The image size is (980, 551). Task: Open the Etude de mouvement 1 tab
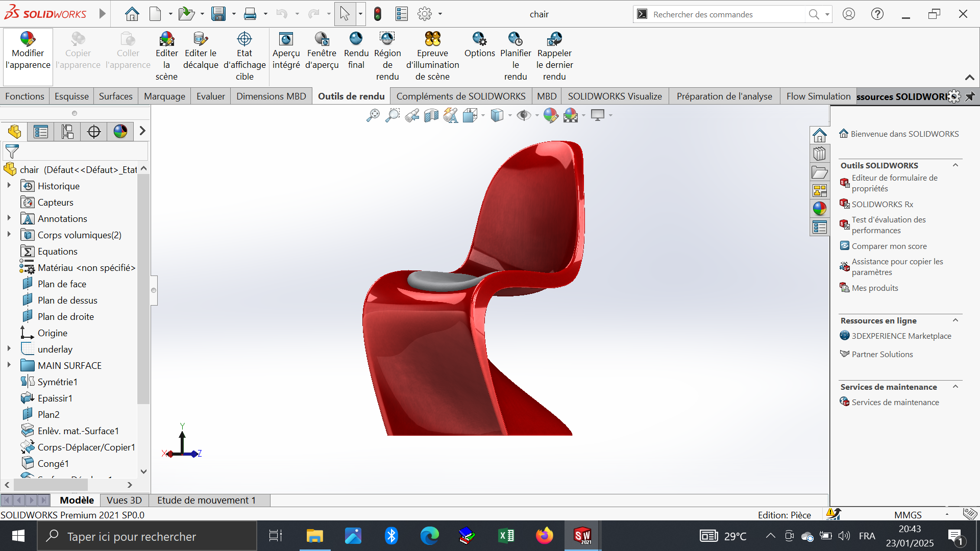(206, 500)
